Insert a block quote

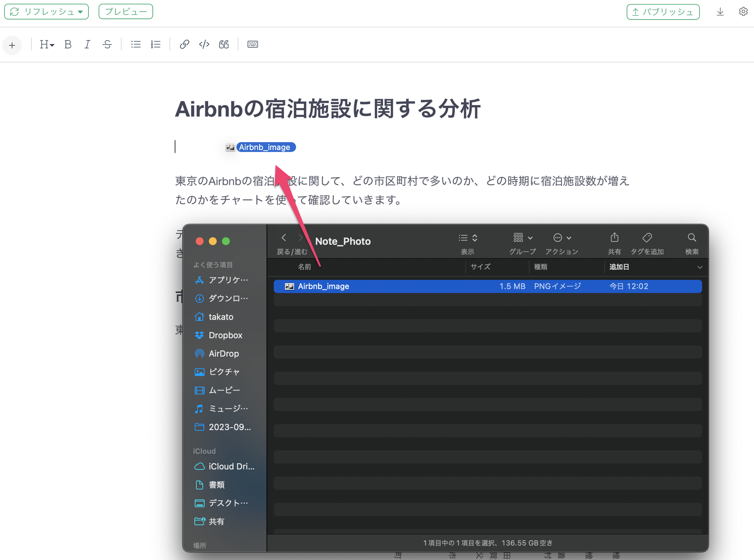pos(224,44)
